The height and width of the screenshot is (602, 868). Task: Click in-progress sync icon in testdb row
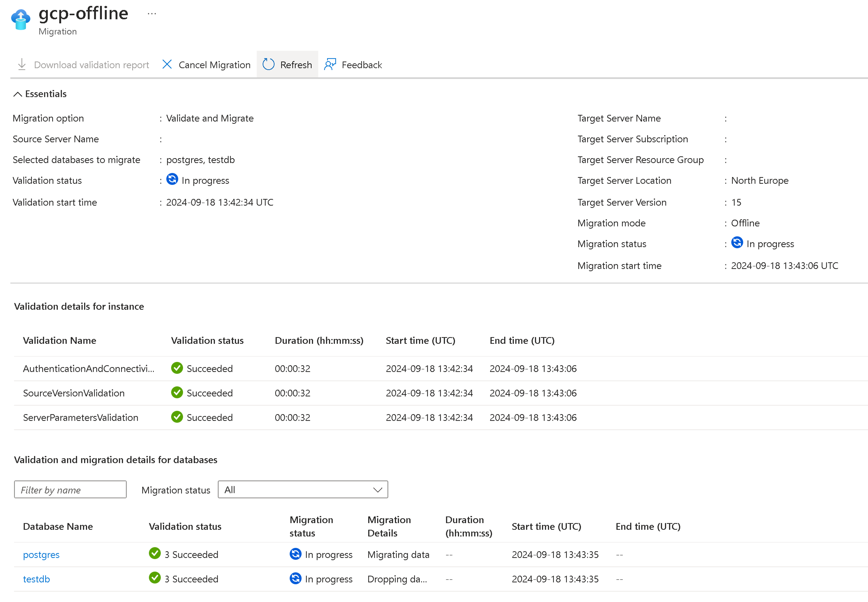(x=295, y=578)
